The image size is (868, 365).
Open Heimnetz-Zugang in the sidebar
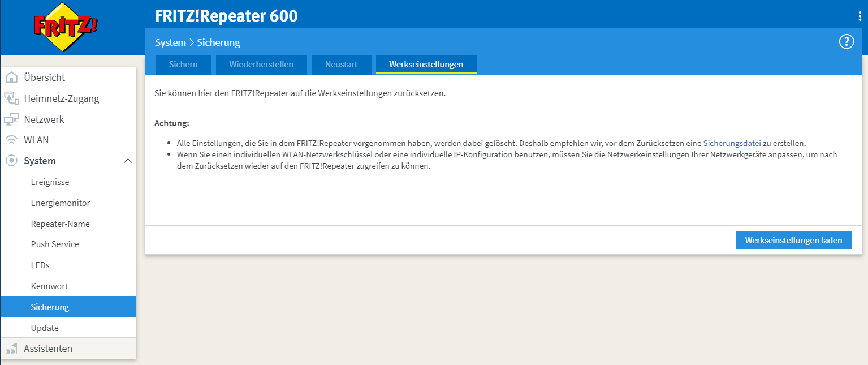point(68,98)
